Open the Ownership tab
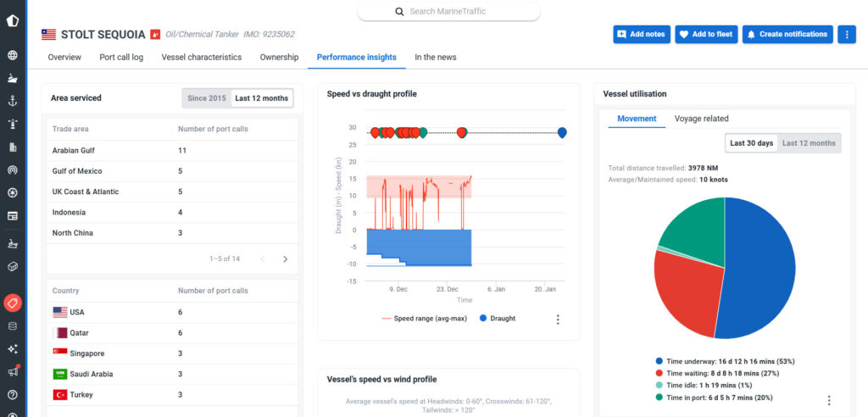868x417 pixels. click(x=279, y=57)
